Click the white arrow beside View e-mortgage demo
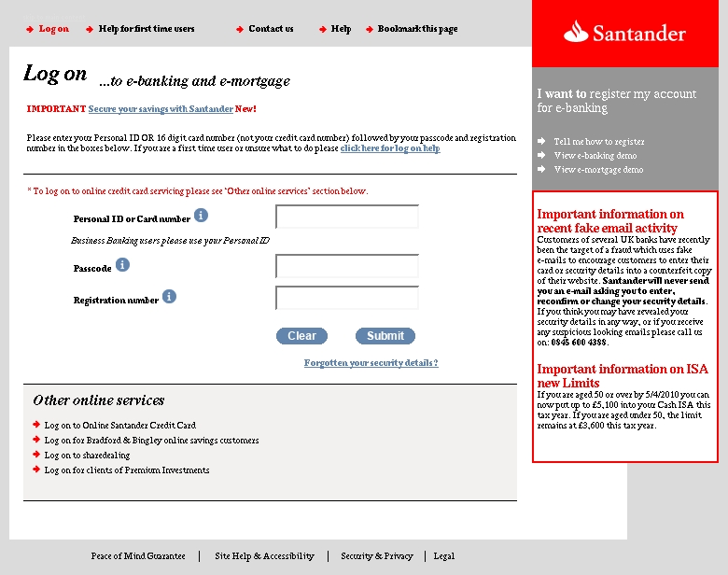The width and height of the screenshot is (728, 575). coord(541,169)
